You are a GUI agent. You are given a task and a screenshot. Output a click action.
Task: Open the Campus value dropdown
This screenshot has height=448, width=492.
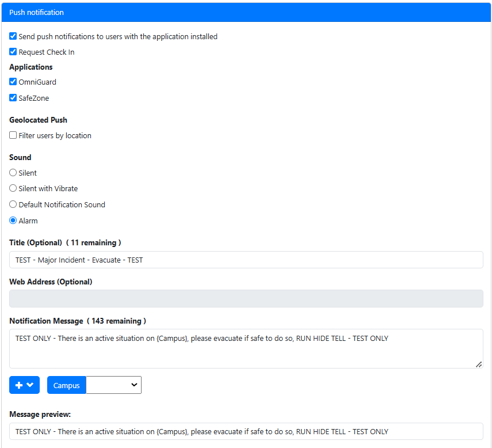click(114, 385)
